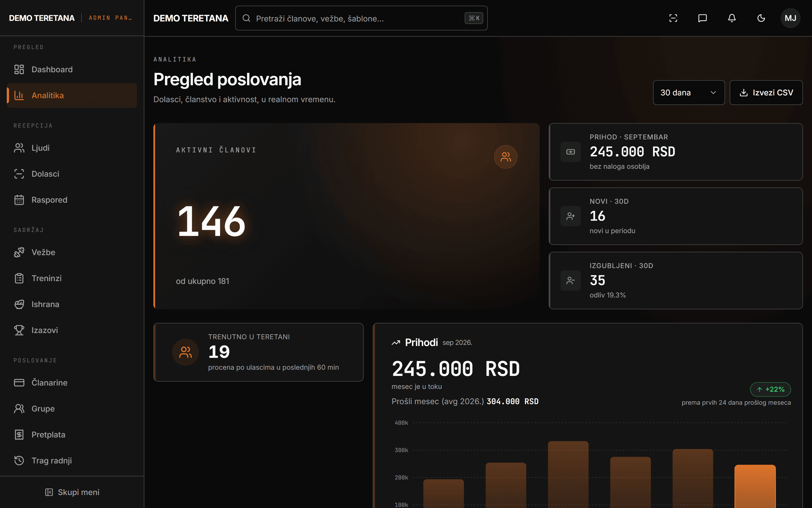Screen dimensions: 812x508
Task: Click the highlighted current-month revenue bar
Action: pos(755,486)
